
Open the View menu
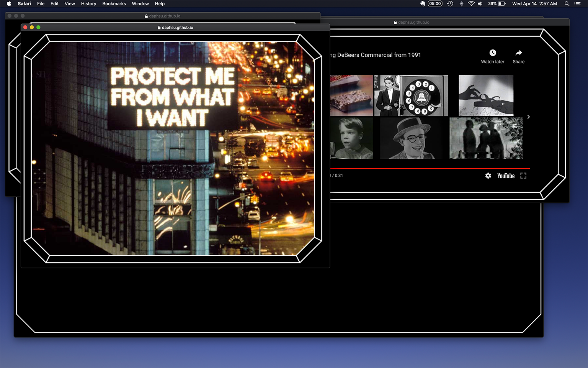(70, 3)
